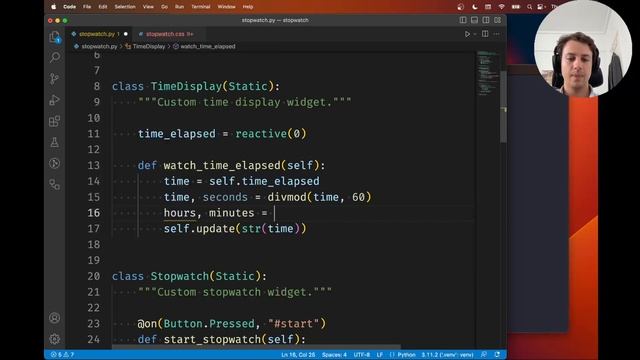The height and width of the screenshot is (360, 640).
Task: Open the Manage gear menu
Action: pos(54,339)
